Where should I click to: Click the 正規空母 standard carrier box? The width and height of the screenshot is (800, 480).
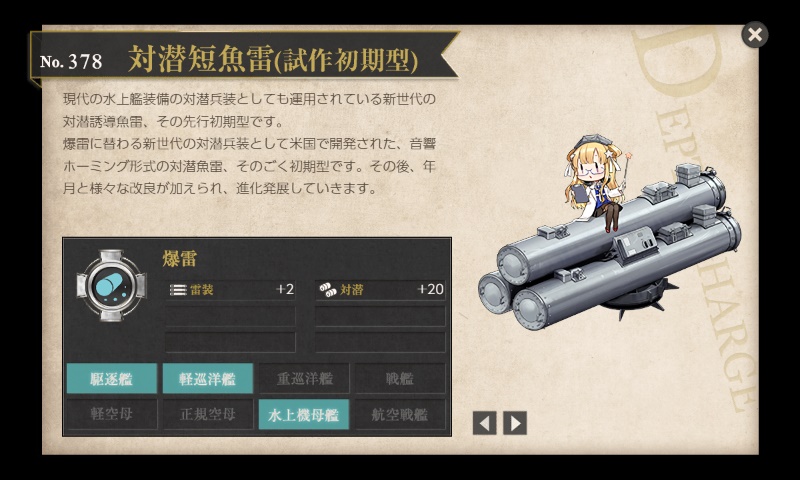point(208,414)
